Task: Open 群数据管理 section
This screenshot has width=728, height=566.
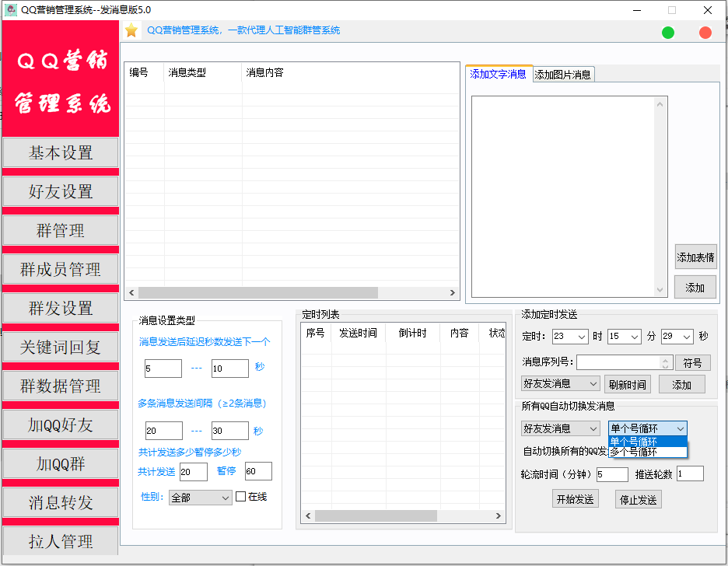Action: pos(61,386)
